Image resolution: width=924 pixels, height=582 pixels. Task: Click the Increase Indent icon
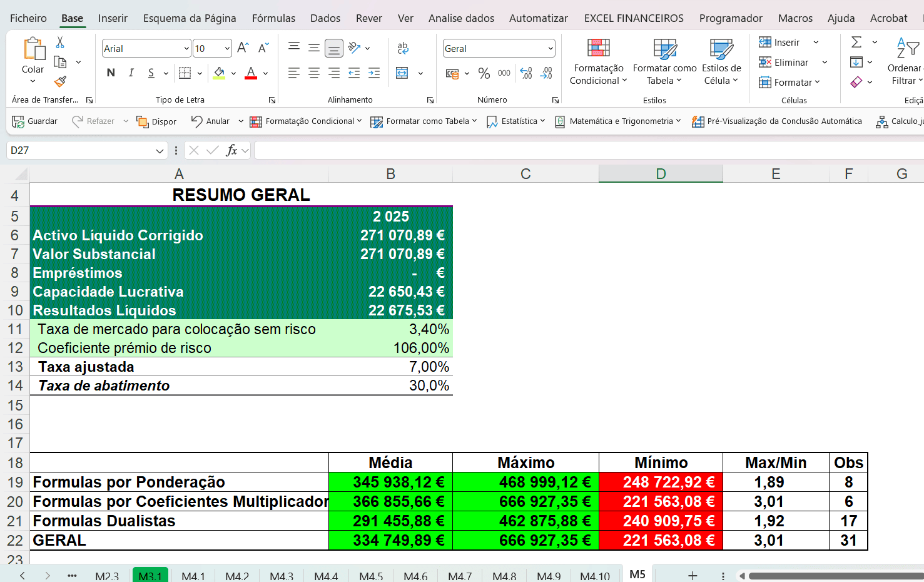374,73
